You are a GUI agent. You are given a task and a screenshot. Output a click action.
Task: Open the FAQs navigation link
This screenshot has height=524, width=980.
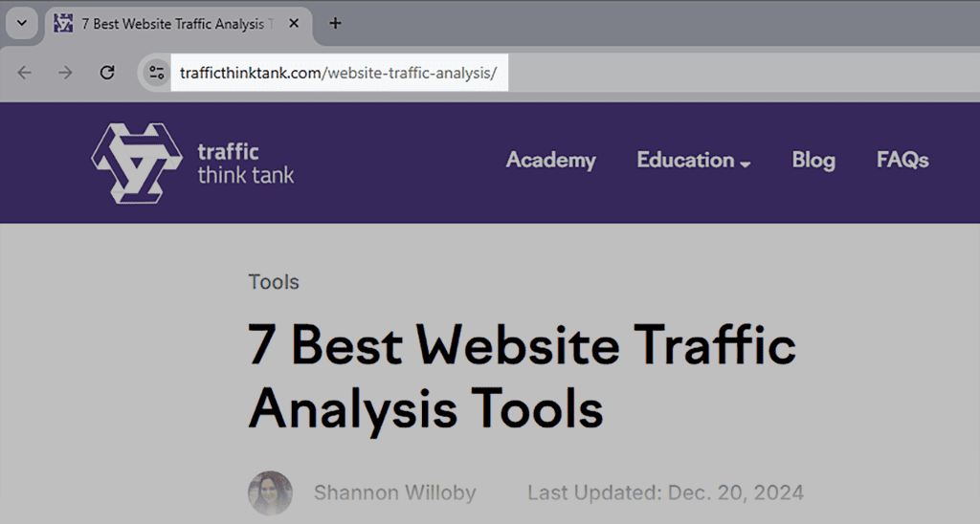tap(902, 161)
